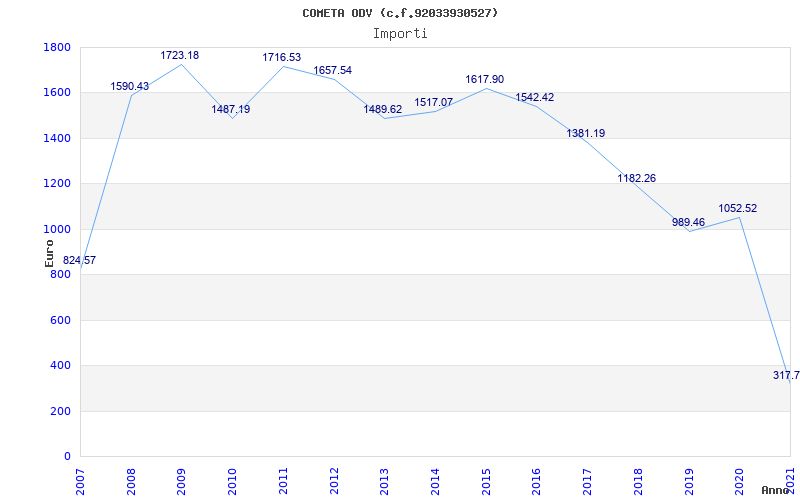Select the 989.46 value label
Image resolution: width=800 pixels, height=500 pixels.
pyautogui.click(x=688, y=223)
